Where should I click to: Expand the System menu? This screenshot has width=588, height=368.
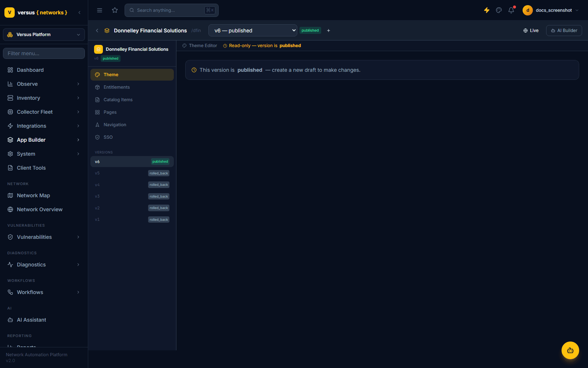pyautogui.click(x=44, y=154)
